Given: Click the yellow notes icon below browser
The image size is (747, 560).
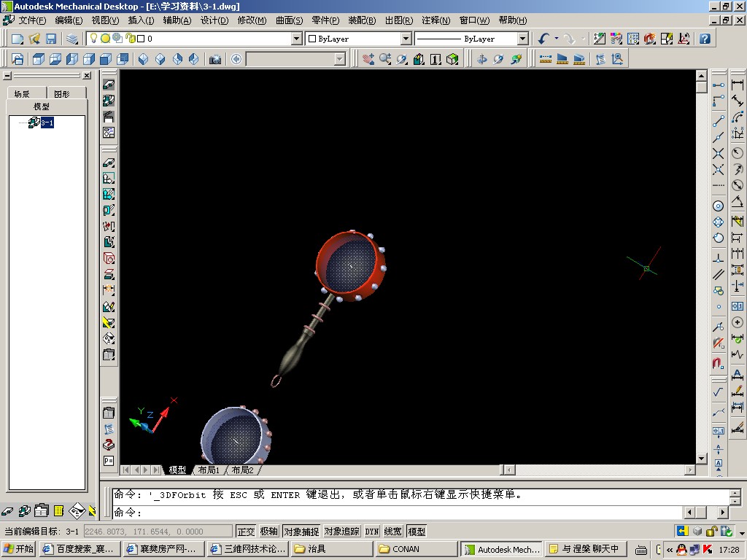Looking at the screenshot, I should coord(58,511).
